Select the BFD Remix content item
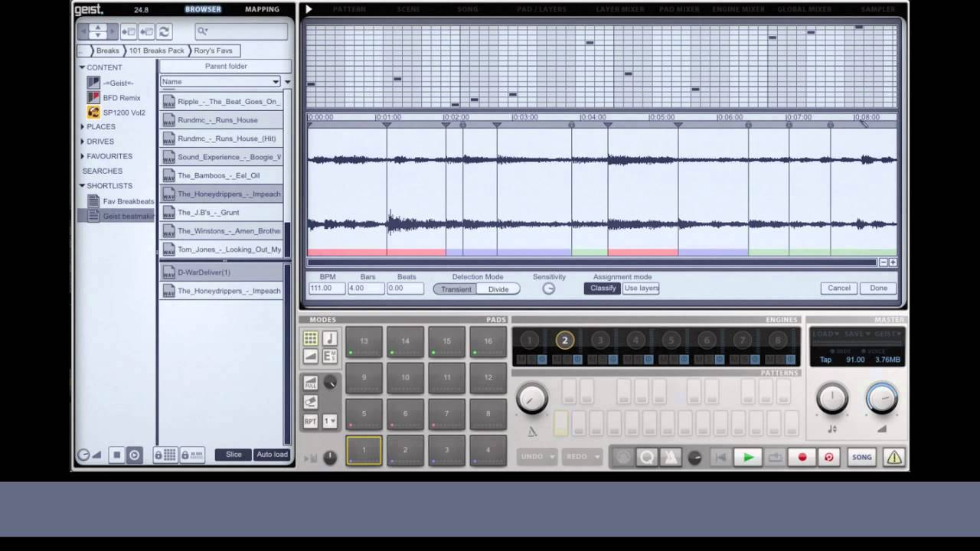The width and height of the screenshot is (980, 551). coord(114,98)
